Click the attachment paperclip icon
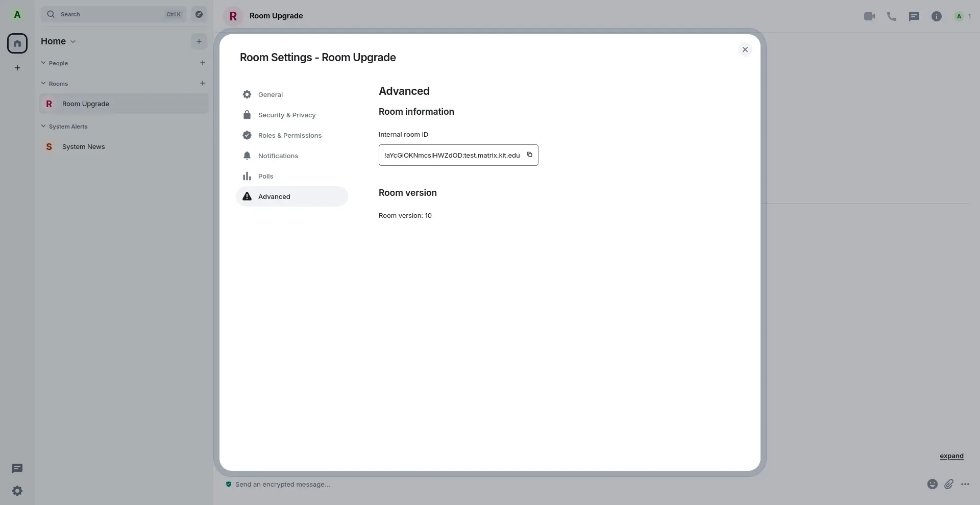980x505 pixels. point(949,485)
